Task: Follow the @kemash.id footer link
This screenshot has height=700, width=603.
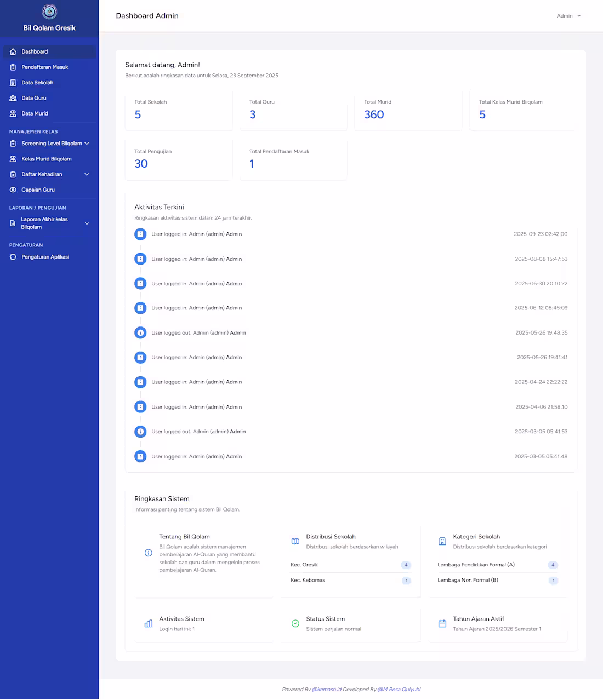Action: click(327, 690)
